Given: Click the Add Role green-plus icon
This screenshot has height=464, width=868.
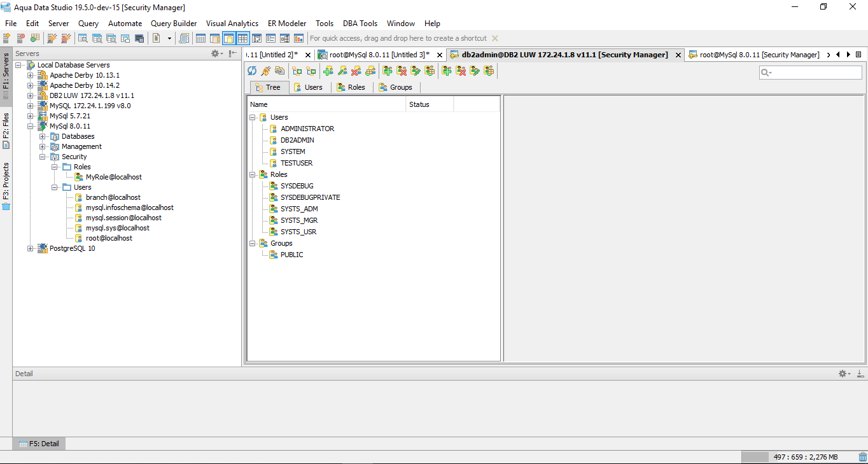Looking at the screenshot, I should click(x=388, y=71).
